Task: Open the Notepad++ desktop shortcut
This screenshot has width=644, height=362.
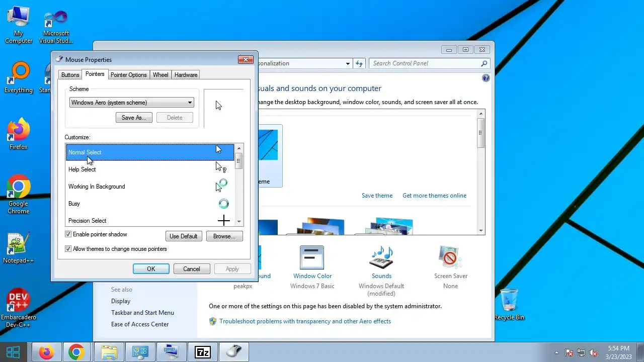Action: pyautogui.click(x=19, y=248)
